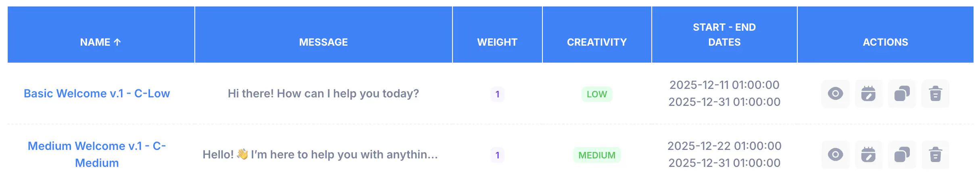
Task: Open the Basic Welcome v.1 - C-Low link
Action: click(97, 94)
